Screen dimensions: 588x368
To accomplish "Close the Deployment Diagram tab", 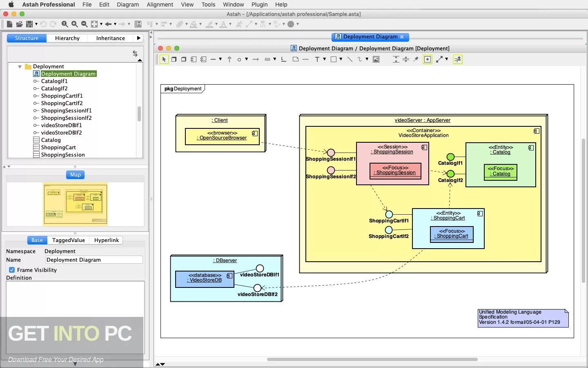I will pos(402,37).
